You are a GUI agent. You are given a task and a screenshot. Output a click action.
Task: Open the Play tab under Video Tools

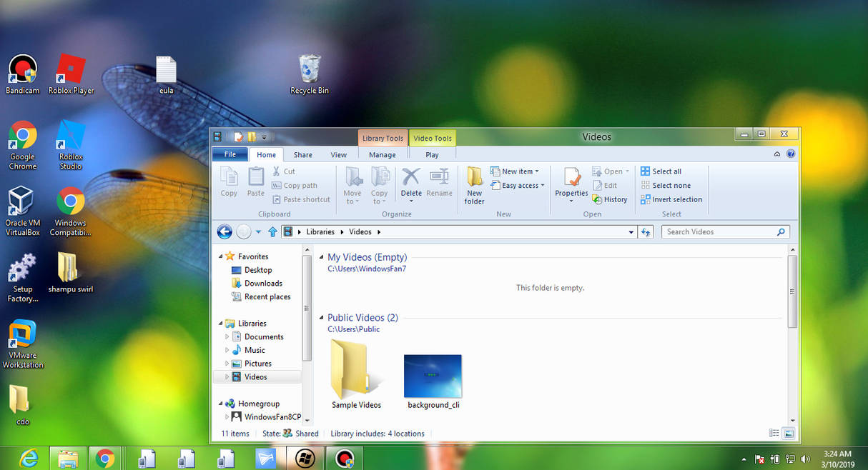click(432, 154)
